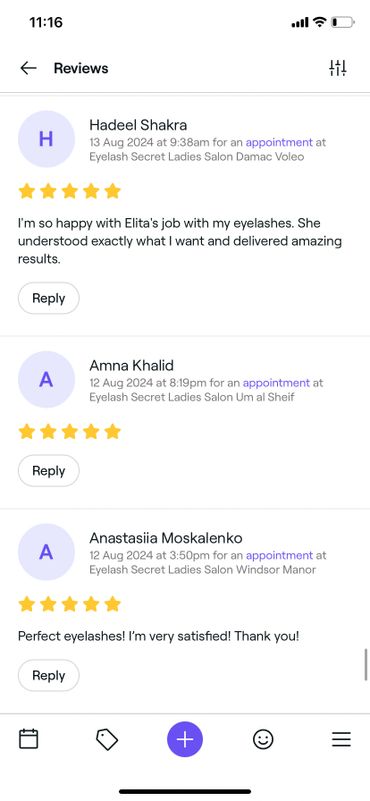The height and width of the screenshot is (801, 370).
Task: Tap Anastasiia Moskalenko's A avatar
Action: (47, 552)
